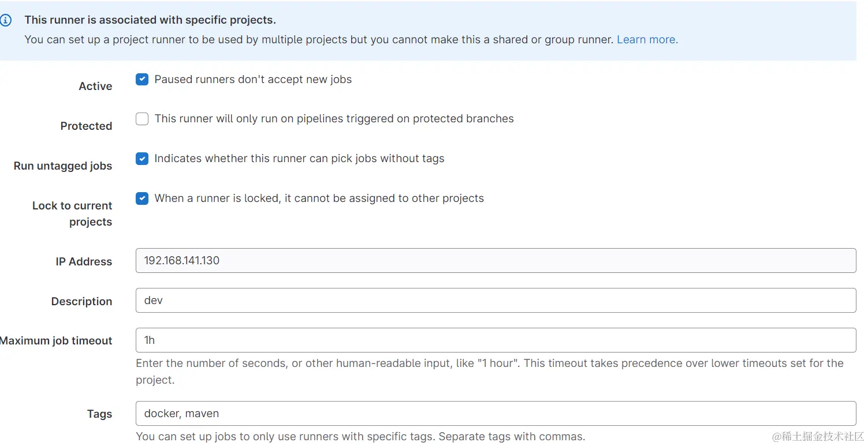Click the banner heading about specific projects
Viewport: 868px width, 446px height.
pyautogui.click(x=150, y=20)
